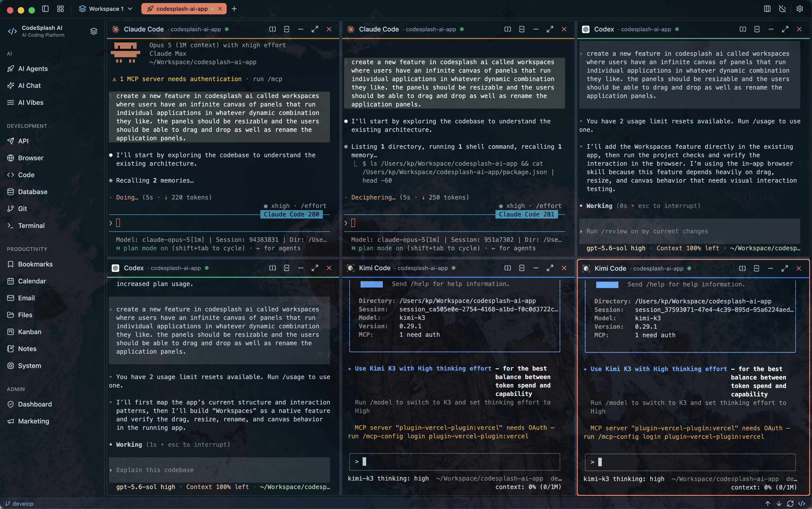Click the 'Explain this codebase' prompt field
Viewport: 812px width, 509px height.
coord(219,470)
